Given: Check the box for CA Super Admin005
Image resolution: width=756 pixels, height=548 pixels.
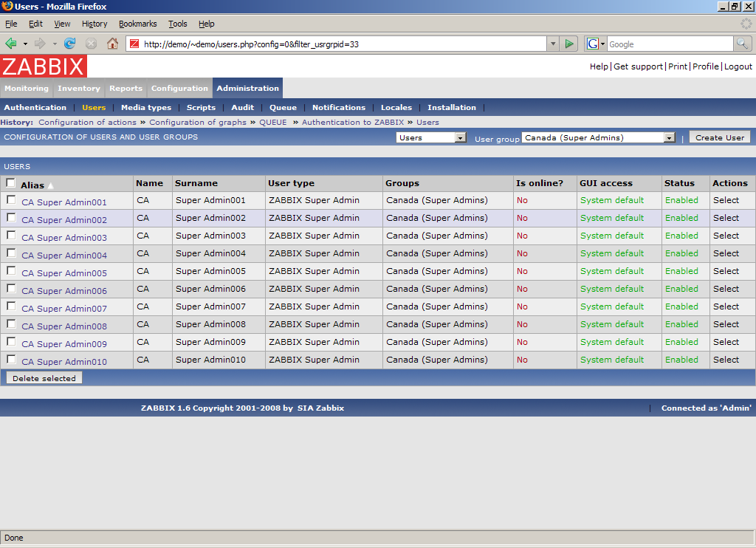Looking at the screenshot, I should click(x=12, y=270).
